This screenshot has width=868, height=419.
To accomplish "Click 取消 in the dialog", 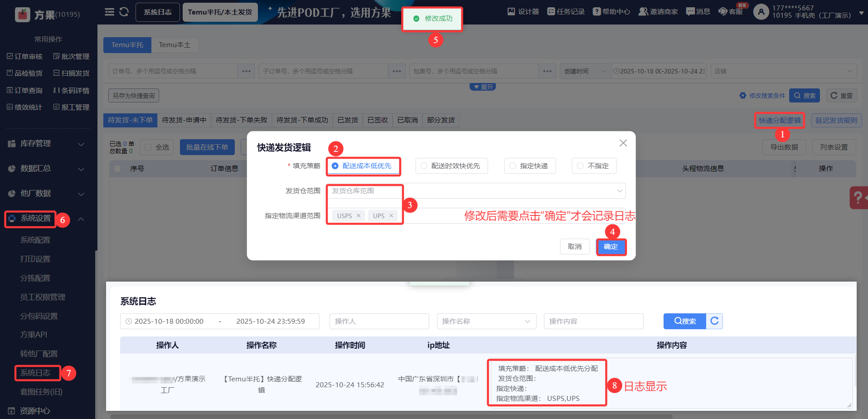I will click(x=575, y=247).
